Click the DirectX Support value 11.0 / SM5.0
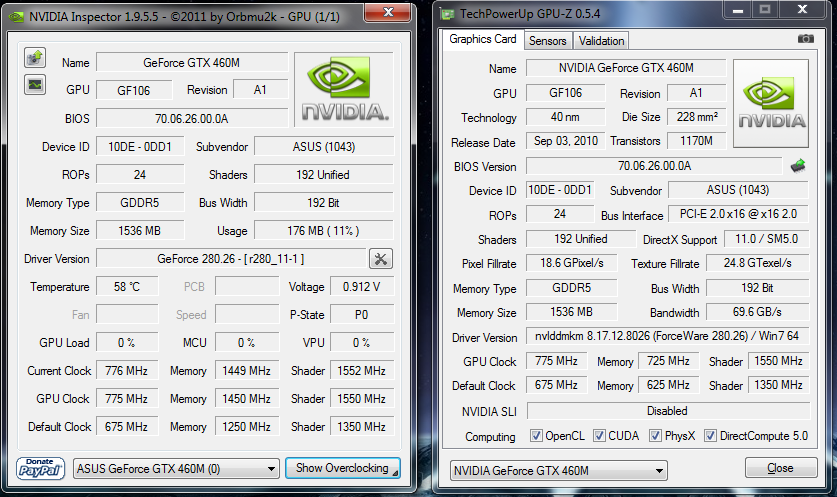837x497 pixels. [x=767, y=239]
